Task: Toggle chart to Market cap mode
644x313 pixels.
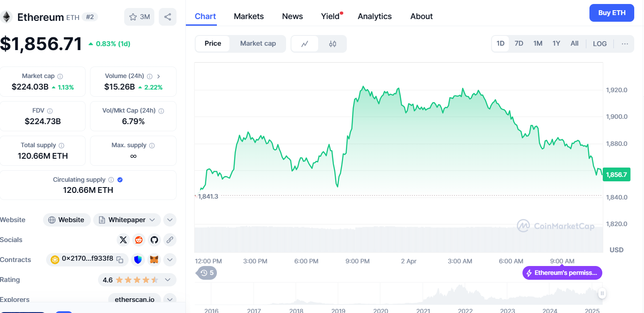Action: point(258,43)
